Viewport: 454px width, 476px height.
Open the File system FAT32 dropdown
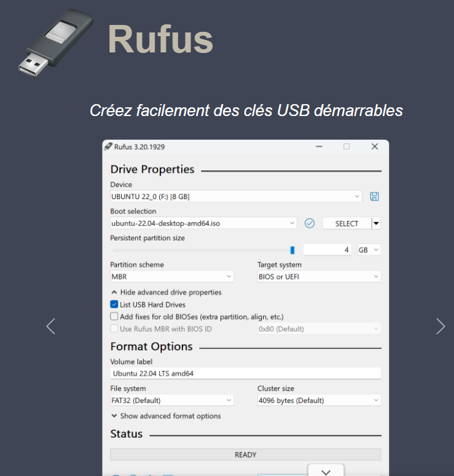pos(172,401)
